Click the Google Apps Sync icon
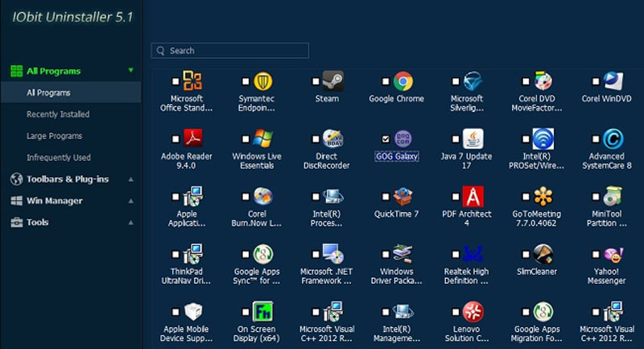This screenshot has width=644, height=349. point(263,254)
